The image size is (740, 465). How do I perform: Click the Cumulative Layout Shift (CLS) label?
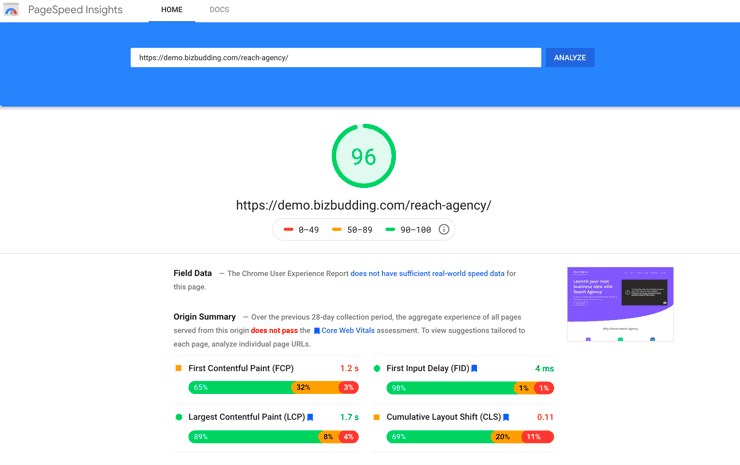444,417
